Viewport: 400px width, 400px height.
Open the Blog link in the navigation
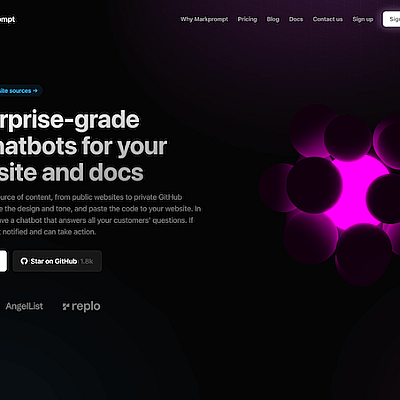click(273, 19)
